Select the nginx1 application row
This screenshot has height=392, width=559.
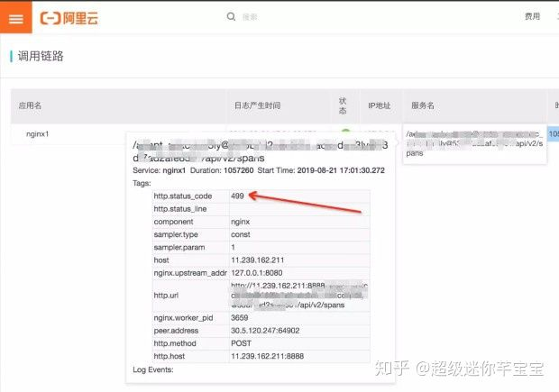tap(38, 134)
